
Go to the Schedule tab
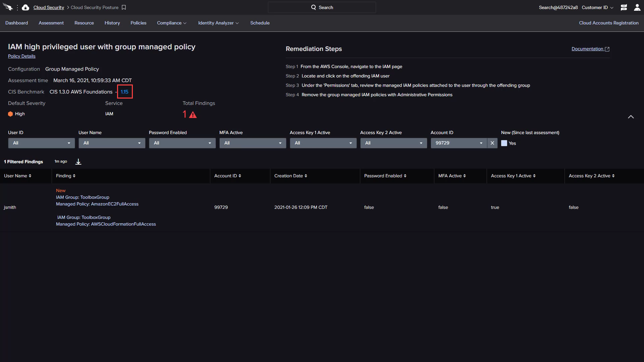coord(260,23)
